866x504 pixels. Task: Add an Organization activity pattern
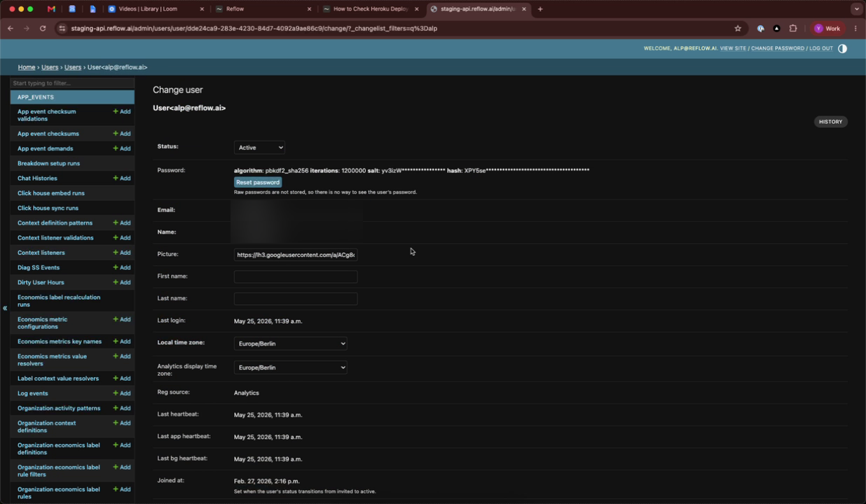click(x=122, y=408)
